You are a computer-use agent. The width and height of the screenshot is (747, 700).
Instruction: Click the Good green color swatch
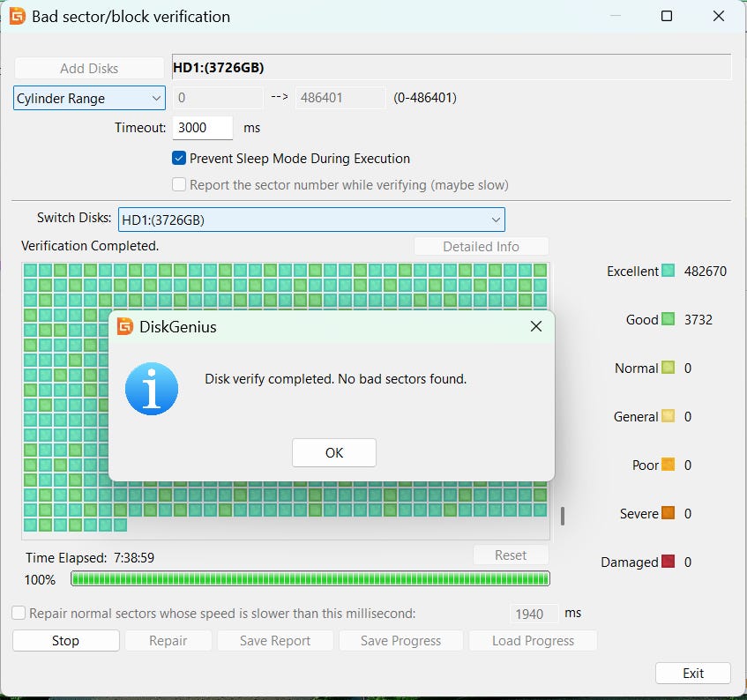pyautogui.click(x=669, y=318)
